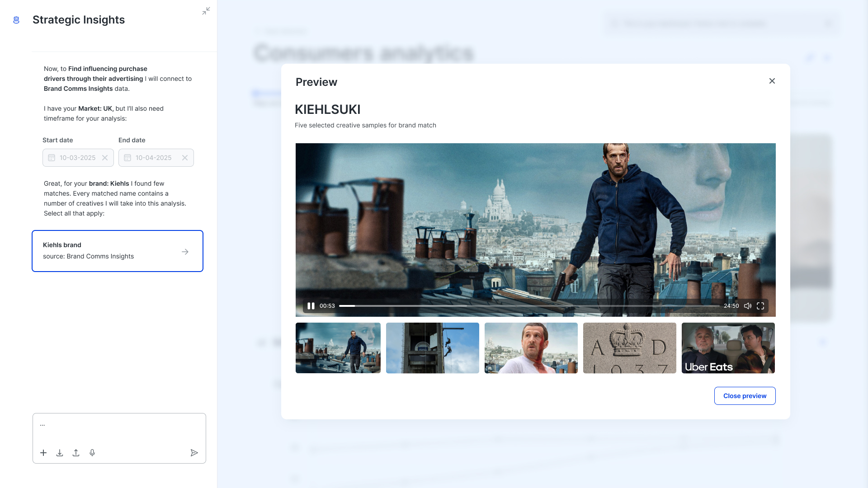Open the Start date calendar icon
This screenshot has width=868, height=488.
tap(52, 158)
